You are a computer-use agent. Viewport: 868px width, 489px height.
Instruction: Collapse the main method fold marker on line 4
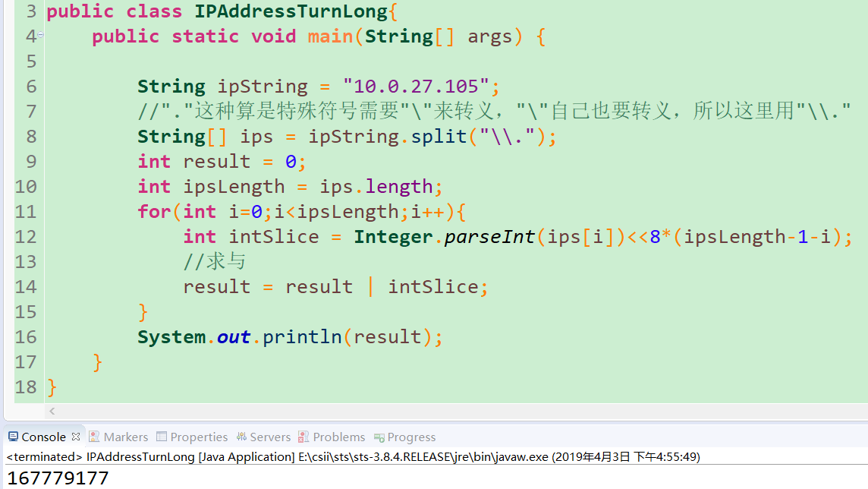(x=40, y=35)
